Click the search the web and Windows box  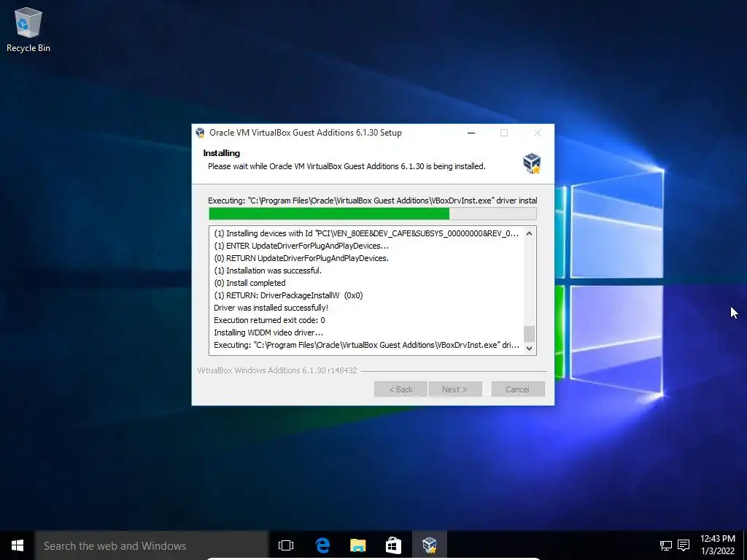coord(152,545)
